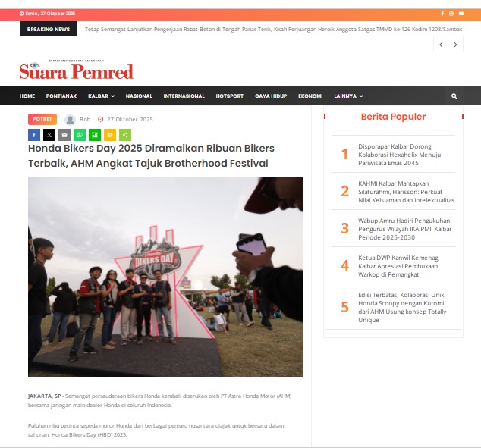Go to the Pontianak menu section
The image size is (481, 448).
(x=61, y=96)
